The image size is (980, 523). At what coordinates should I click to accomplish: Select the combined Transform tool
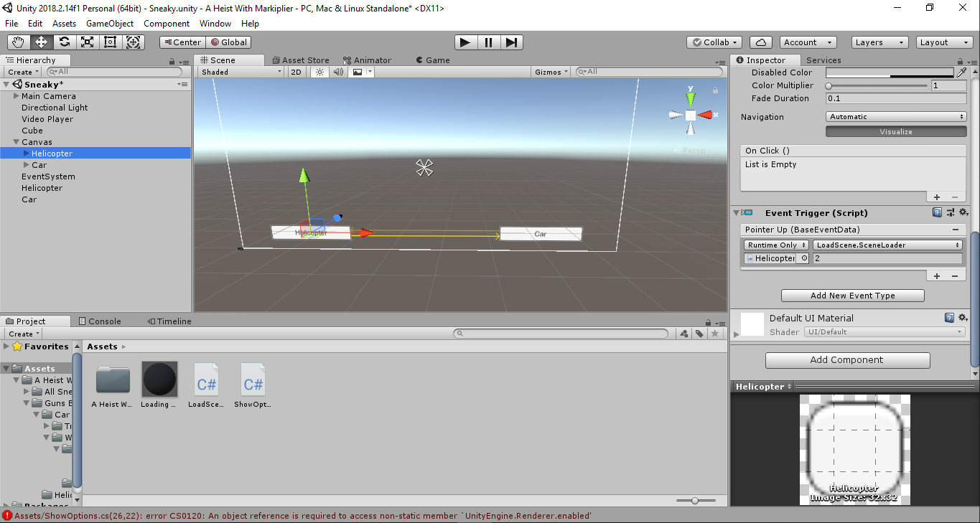click(x=134, y=42)
